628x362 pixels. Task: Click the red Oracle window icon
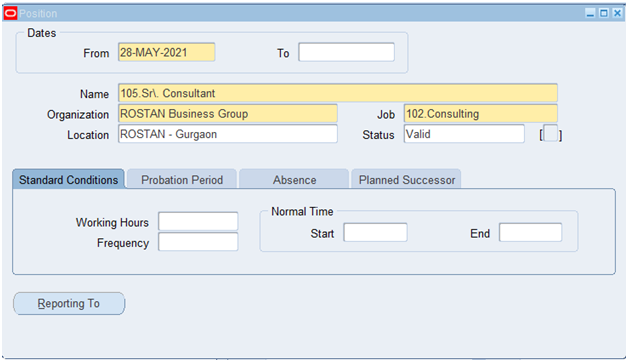pos(10,13)
